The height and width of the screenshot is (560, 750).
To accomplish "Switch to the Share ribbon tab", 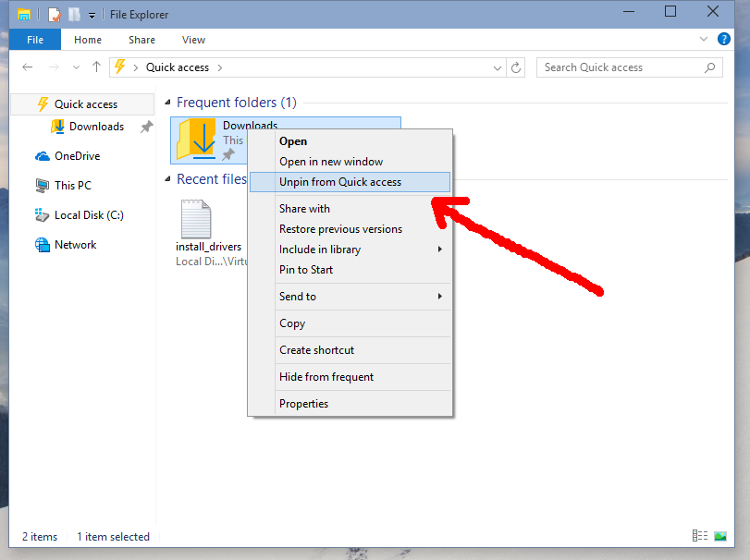I will pos(141,40).
